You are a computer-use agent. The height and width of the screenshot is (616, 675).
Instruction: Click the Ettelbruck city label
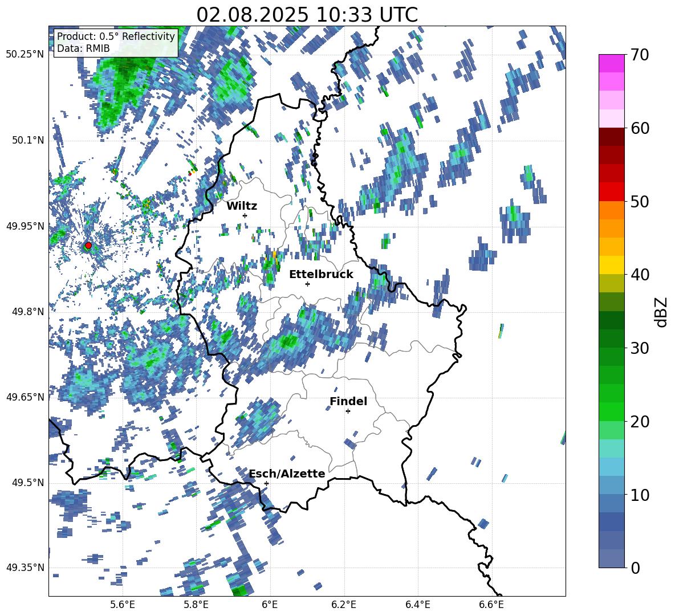pyautogui.click(x=321, y=275)
